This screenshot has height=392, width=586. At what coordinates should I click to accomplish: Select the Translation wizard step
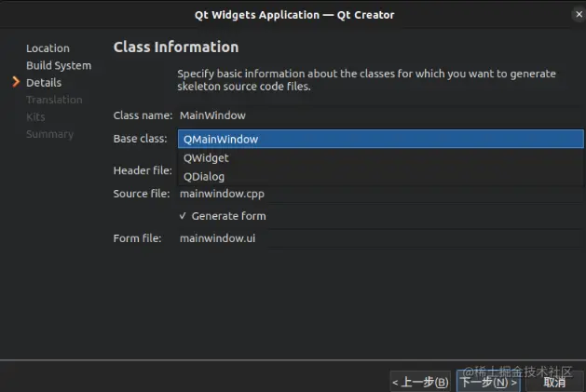(x=54, y=100)
